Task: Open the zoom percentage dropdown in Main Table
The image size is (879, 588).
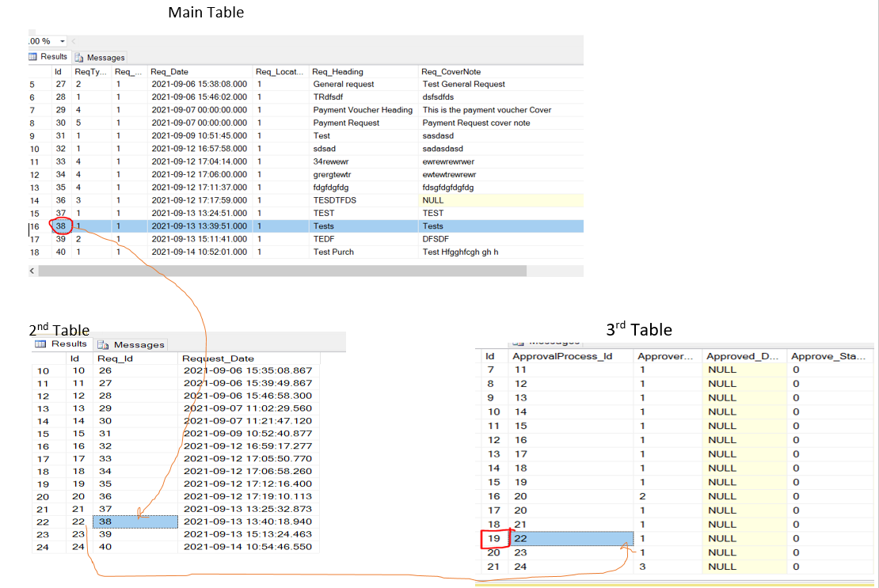Action: 63,41
